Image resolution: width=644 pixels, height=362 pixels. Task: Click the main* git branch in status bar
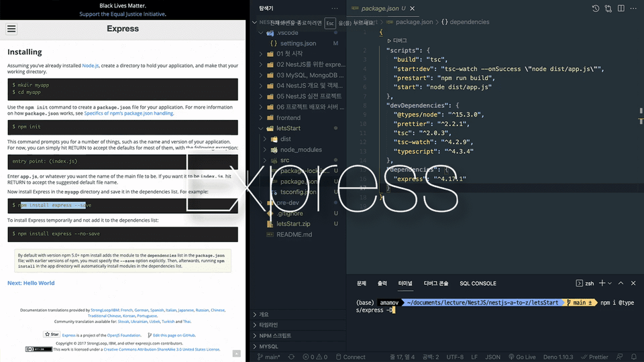[268, 357]
